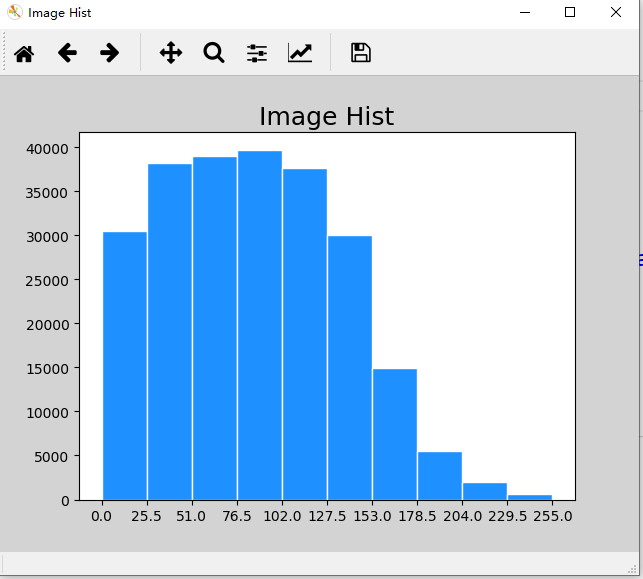Maximize the Image Hist window
Screen dimensions: 643x579
570,12
